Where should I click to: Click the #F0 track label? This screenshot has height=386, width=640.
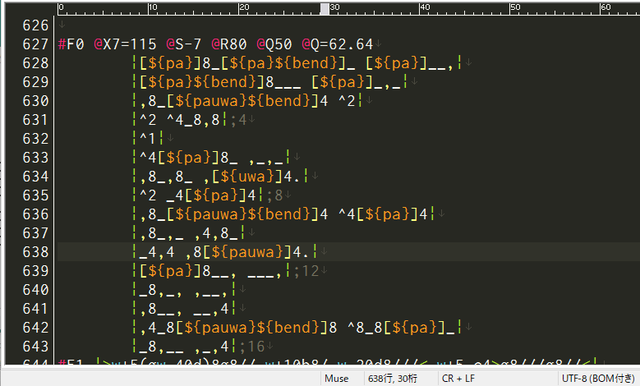(x=71, y=44)
